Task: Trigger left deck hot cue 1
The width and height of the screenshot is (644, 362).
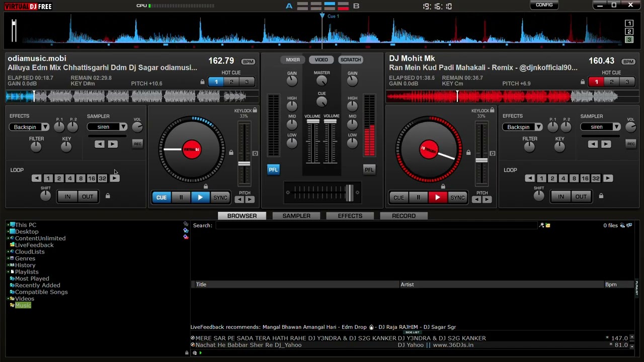Action: [216, 82]
